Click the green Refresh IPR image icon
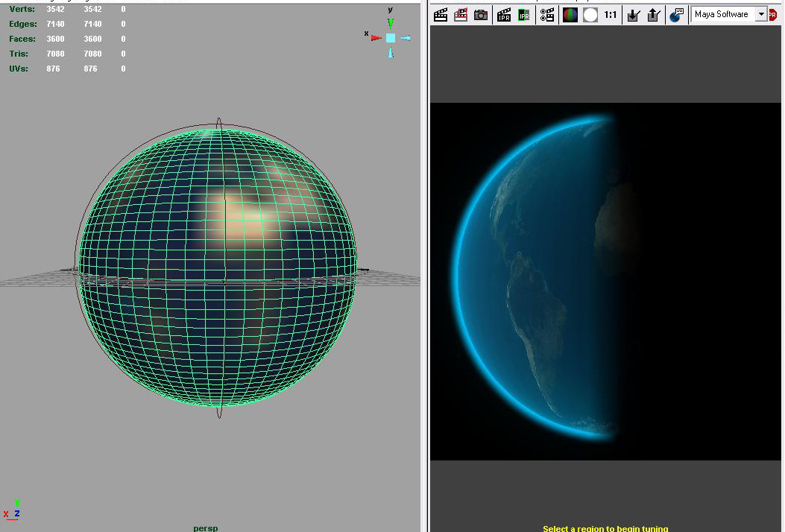This screenshot has width=785, height=532. (524, 15)
